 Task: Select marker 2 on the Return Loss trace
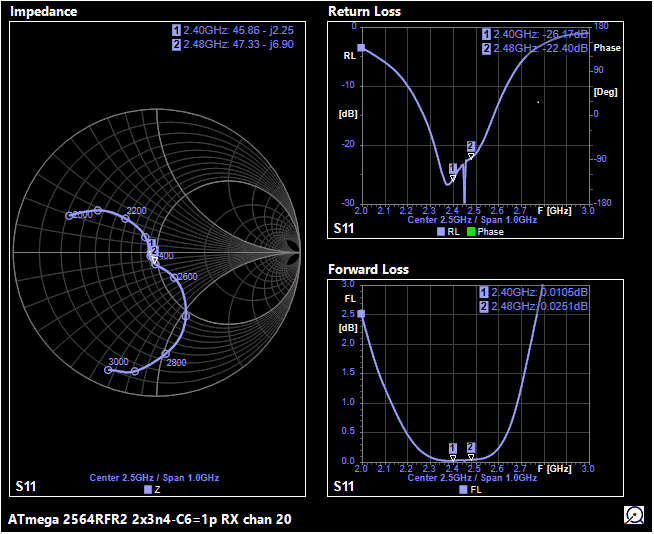click(471, 146)
